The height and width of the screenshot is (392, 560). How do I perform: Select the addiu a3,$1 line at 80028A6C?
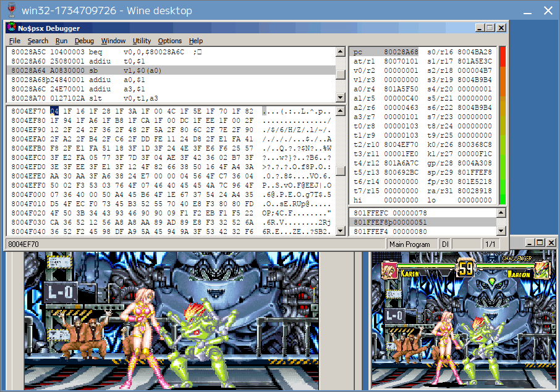171,89
